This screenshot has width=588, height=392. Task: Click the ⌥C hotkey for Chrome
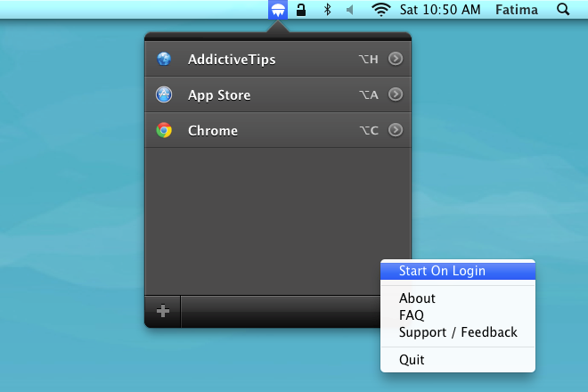pyautogui.click(x=369, y=130)
